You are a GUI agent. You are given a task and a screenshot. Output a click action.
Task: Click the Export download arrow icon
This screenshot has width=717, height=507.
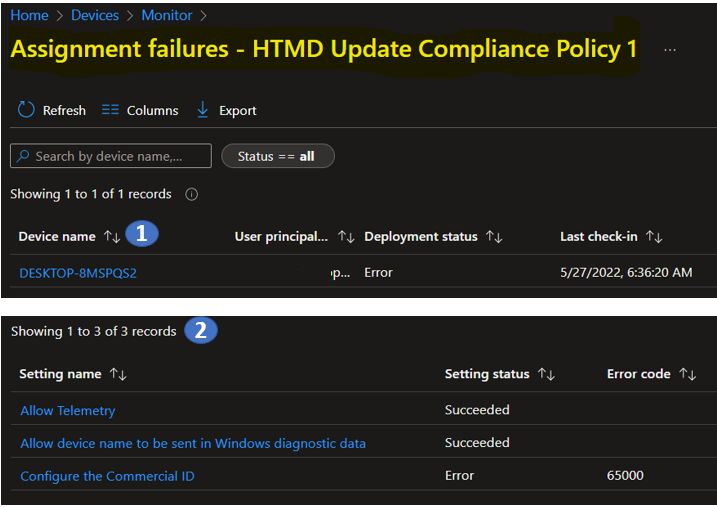(x=203, y=110)
